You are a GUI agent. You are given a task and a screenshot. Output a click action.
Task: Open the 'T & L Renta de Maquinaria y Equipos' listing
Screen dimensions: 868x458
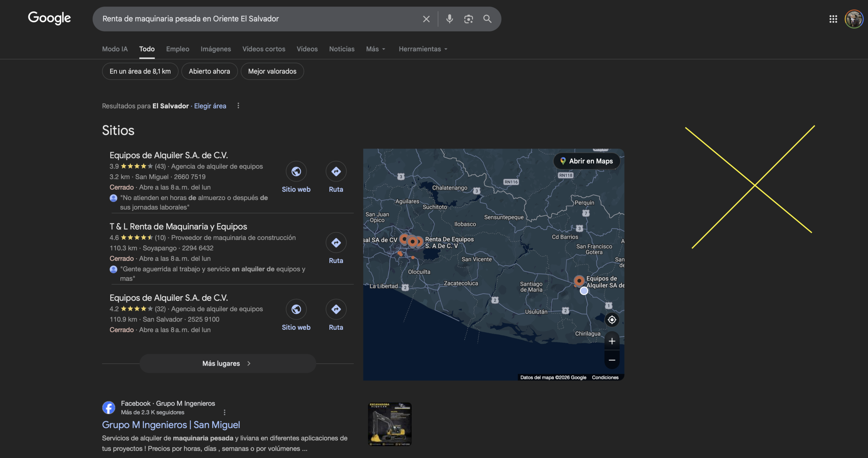coord(178,226)
